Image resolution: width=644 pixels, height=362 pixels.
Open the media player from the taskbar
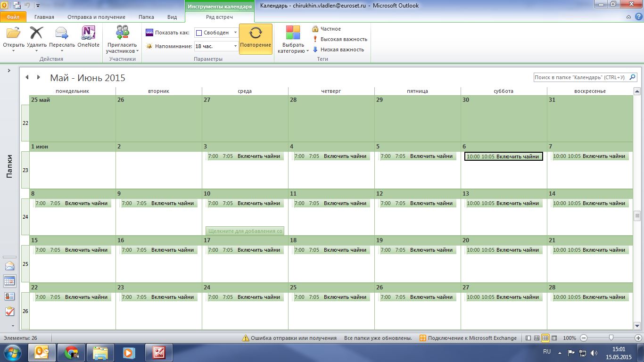(128, 353)
